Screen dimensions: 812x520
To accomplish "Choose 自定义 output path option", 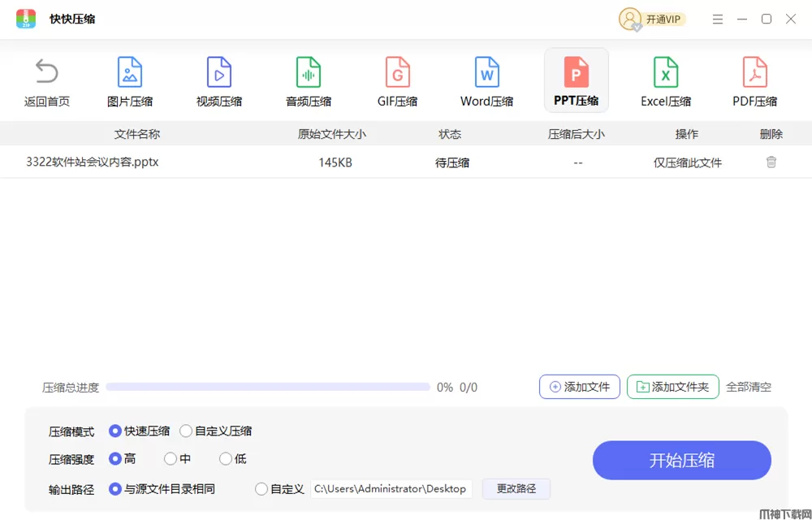I will coord(261,489).
